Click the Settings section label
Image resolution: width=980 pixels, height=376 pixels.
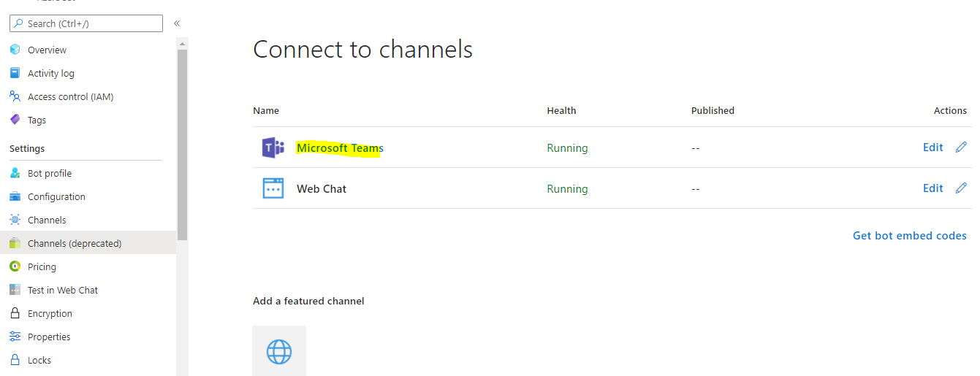27,149
